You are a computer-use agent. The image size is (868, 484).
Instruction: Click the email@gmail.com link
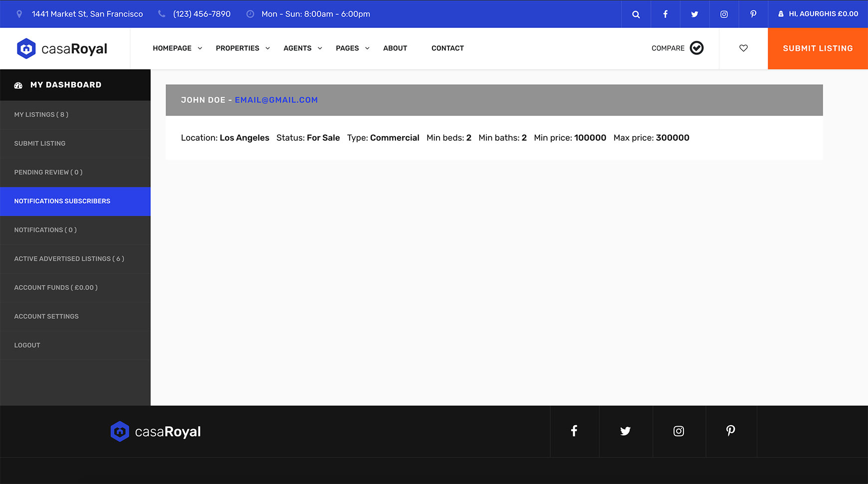tap(276, 100)
